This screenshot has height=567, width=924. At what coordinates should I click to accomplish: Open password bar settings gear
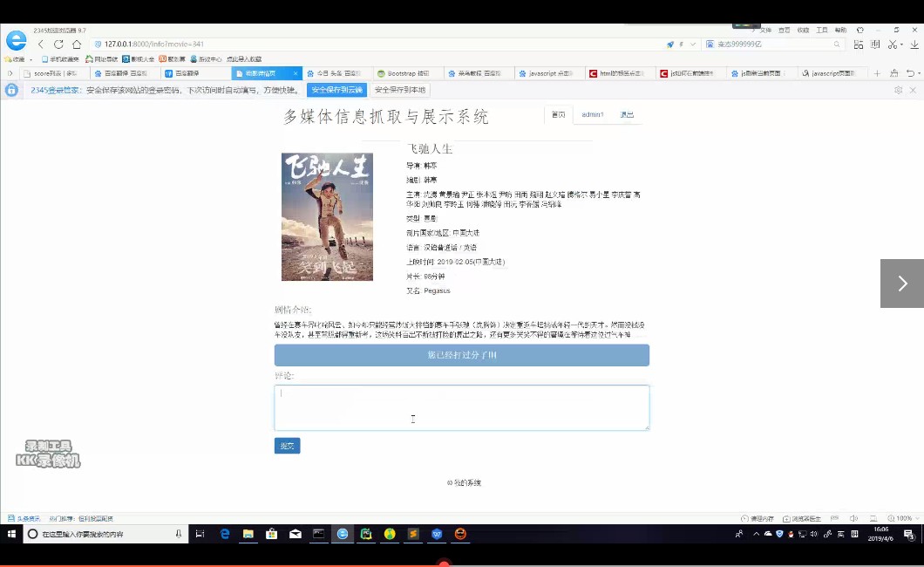(898, 90)
